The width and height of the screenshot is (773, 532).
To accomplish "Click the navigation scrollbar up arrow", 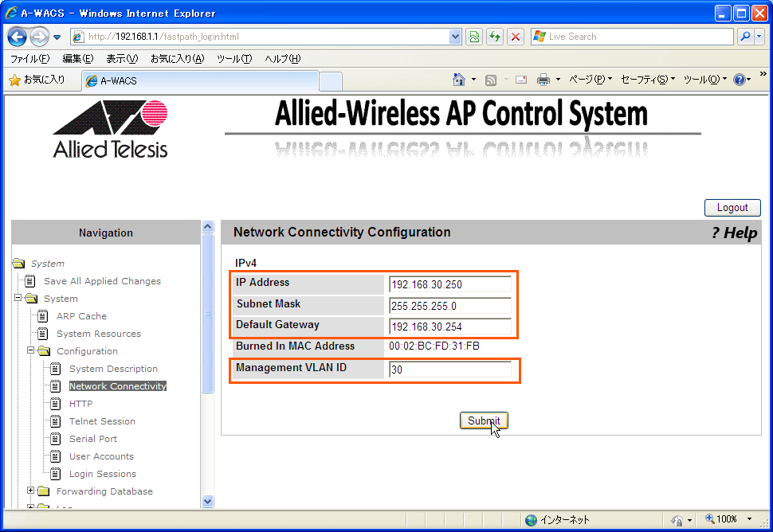I will 207,227.
